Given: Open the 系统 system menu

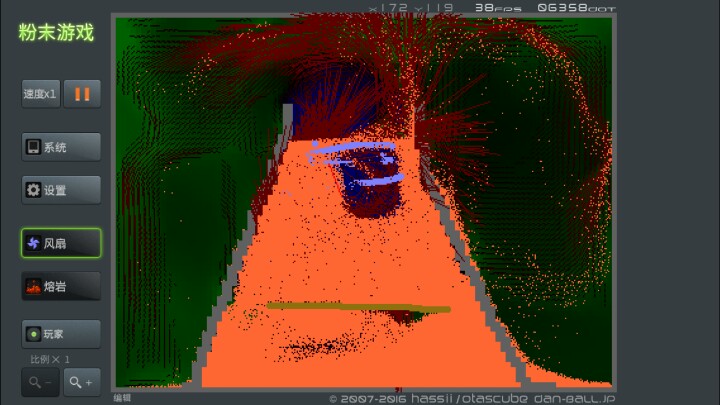Looking at the screenshot, I should [61, 147].
